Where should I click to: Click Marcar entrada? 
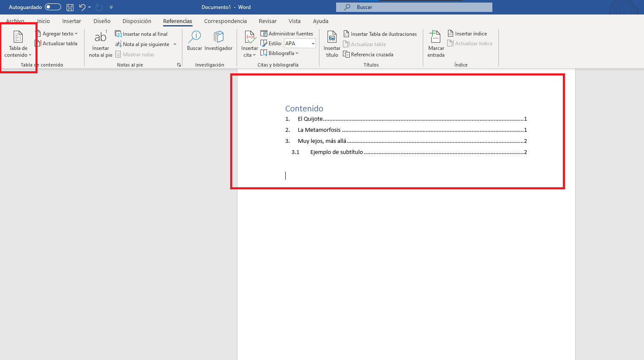pyautogui.click(x=436, y=44)
